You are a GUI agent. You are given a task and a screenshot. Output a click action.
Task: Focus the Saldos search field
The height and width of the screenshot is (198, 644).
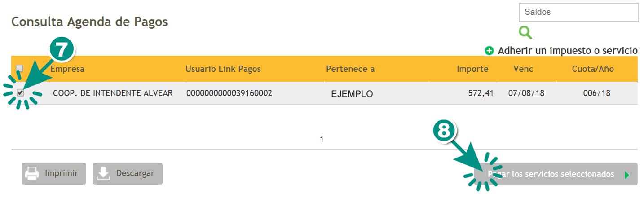pos(578,12)
